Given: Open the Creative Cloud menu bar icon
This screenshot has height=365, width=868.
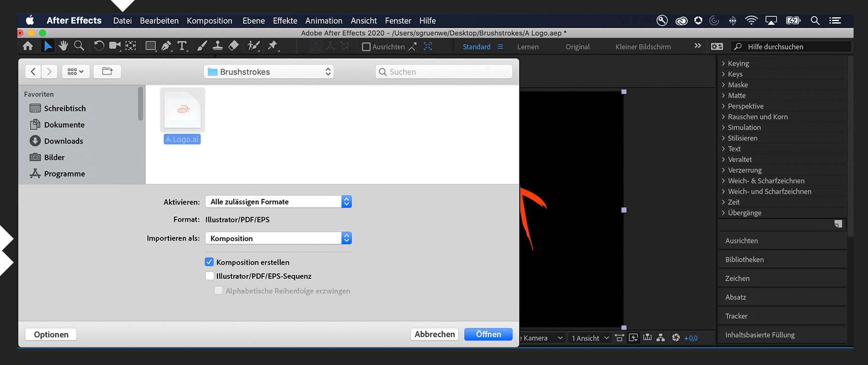Looking at the screenshot, I should coord(681,20).
